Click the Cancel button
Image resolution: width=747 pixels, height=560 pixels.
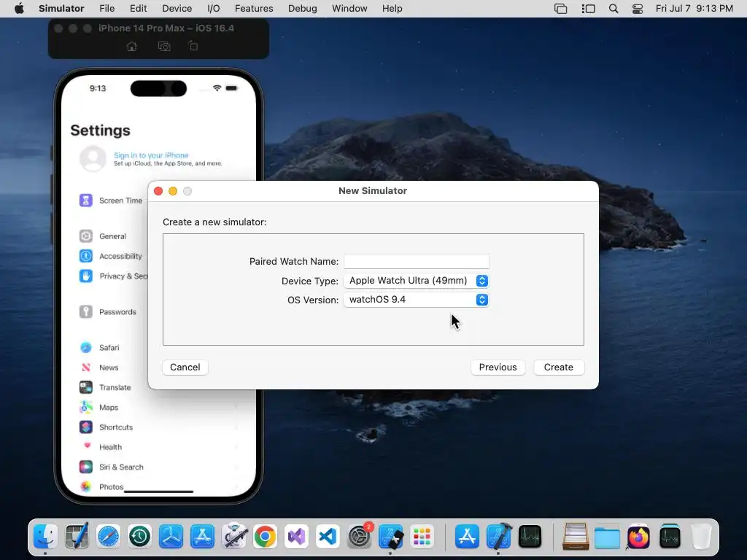point(185,367)
